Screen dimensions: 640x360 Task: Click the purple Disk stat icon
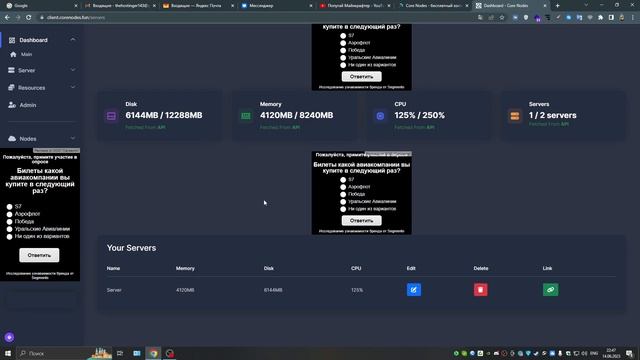coord(111,116)
